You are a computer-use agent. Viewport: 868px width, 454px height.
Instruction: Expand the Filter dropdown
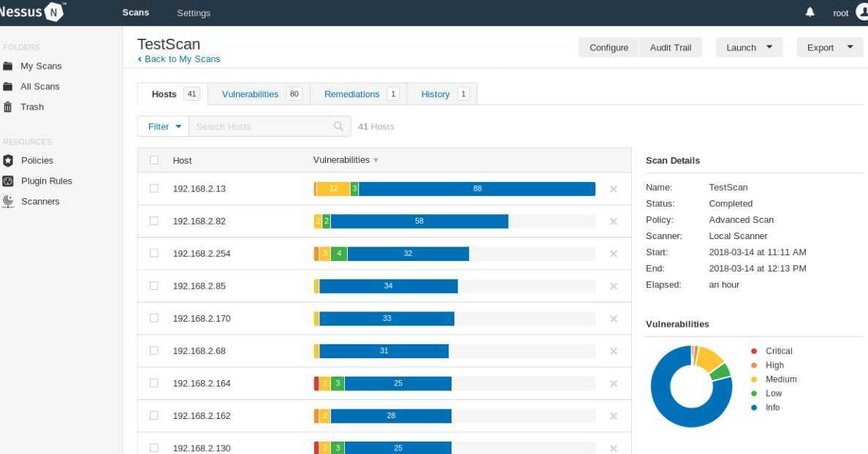pyautogui.click(x=164, y=126)
